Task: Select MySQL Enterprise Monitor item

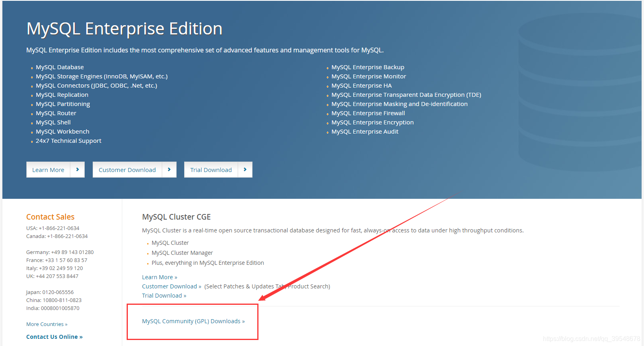Action: (x=369, y=76)
